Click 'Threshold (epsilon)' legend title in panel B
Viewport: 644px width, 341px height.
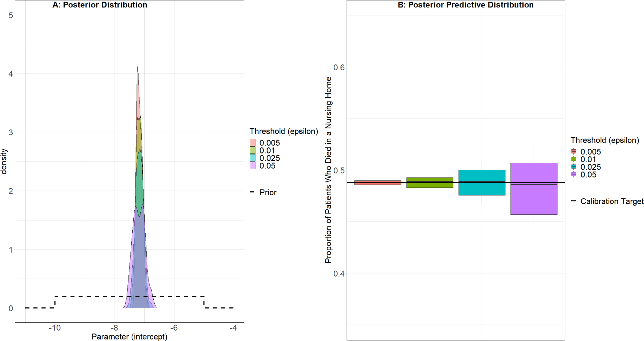point(605,140)
